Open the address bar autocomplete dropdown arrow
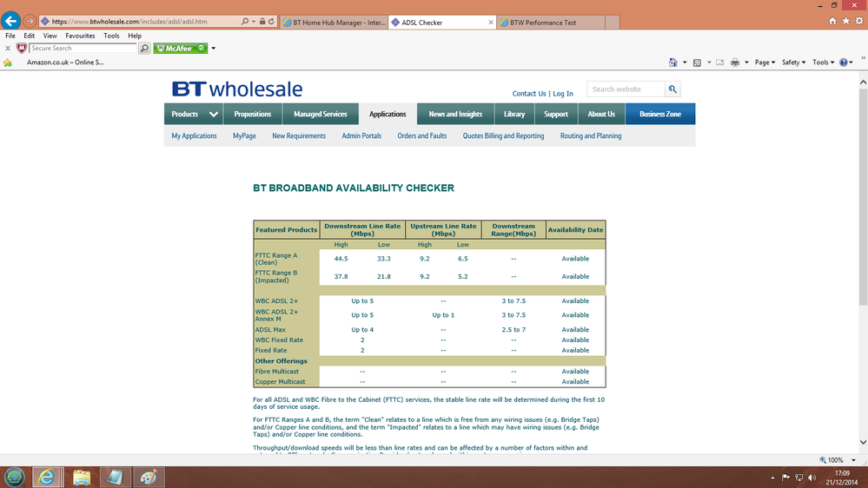This screenshot has width=868, height=488. [x=254, y=22]
